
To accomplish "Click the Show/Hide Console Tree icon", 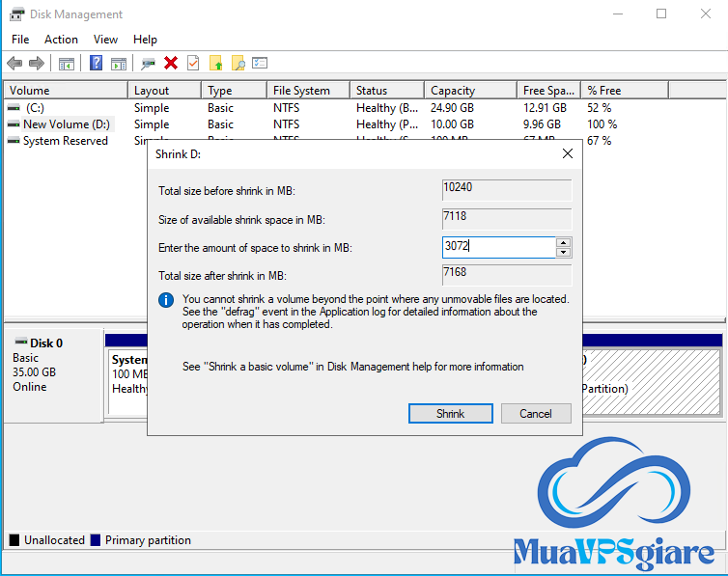I will (67, 63).
